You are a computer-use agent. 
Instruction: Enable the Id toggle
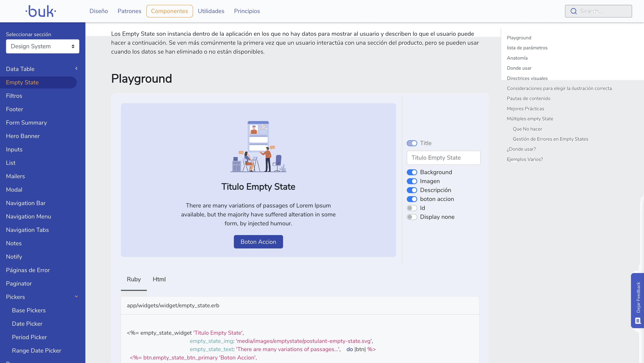[412, 208]
